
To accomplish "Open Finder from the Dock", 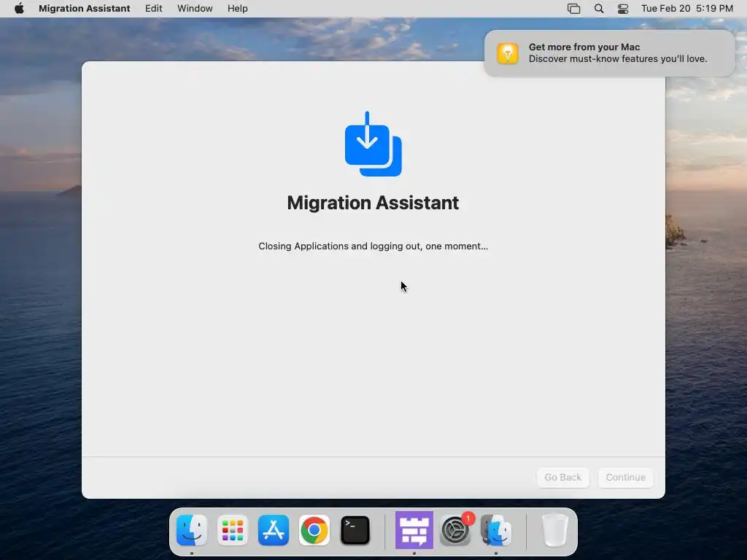I will (x=192, y=530).
